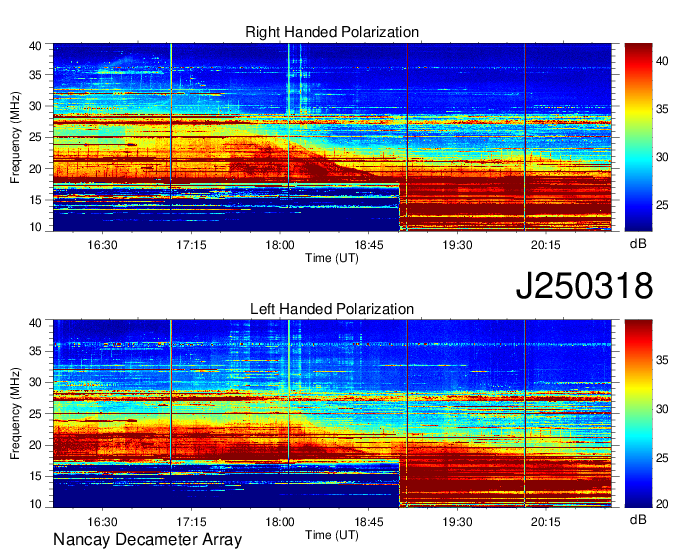Click the 25 MHz tick label on bottom plot
This screenshot has width=680, height=552.
35,414
